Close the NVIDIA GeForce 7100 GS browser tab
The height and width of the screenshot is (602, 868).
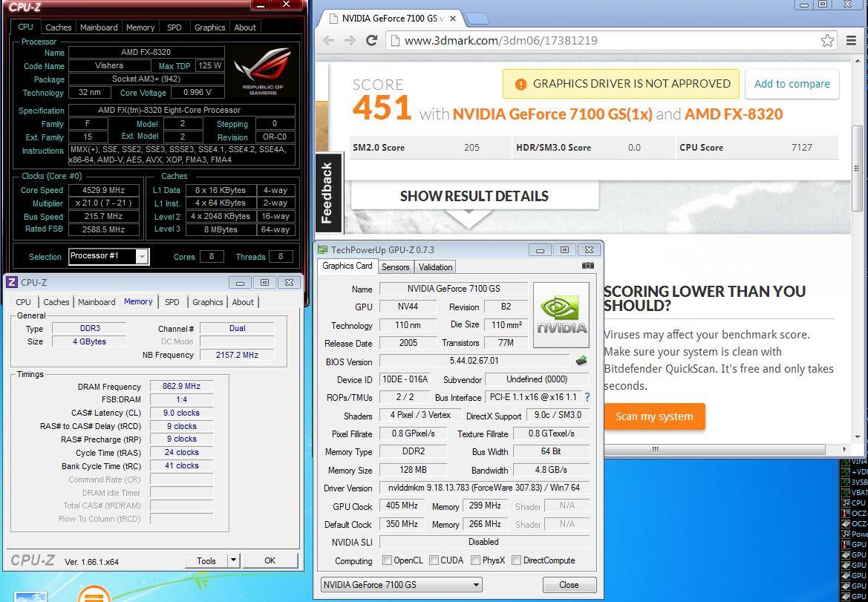452,19
